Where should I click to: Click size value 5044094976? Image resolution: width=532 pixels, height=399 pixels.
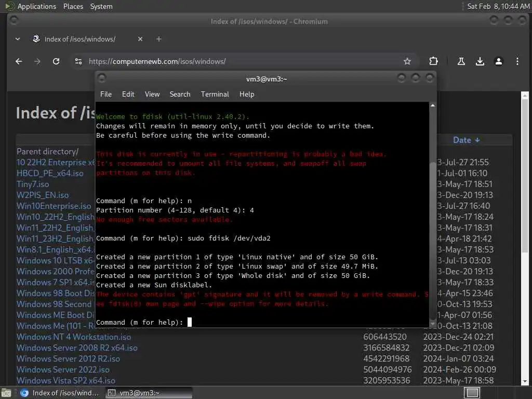click(x=387, y=369)
